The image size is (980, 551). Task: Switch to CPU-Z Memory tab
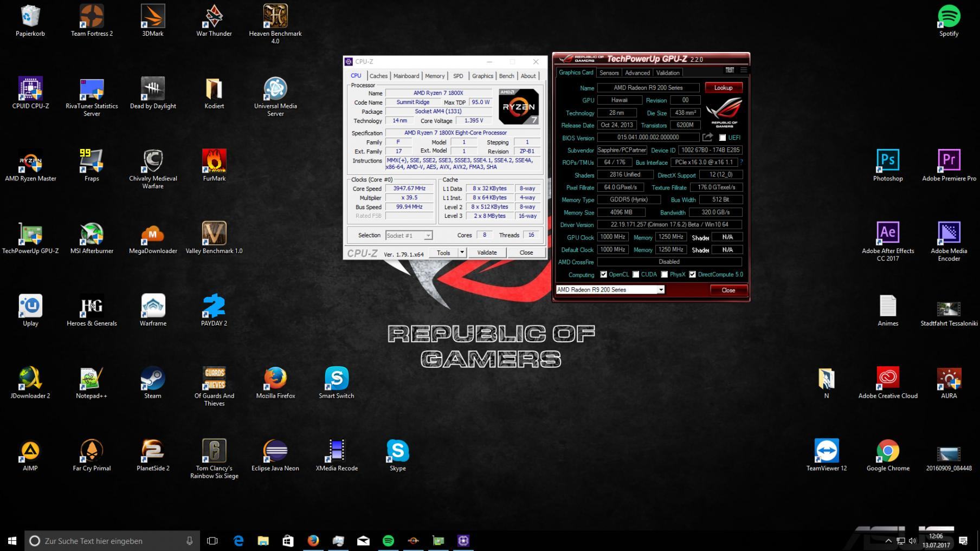[435, 76]
